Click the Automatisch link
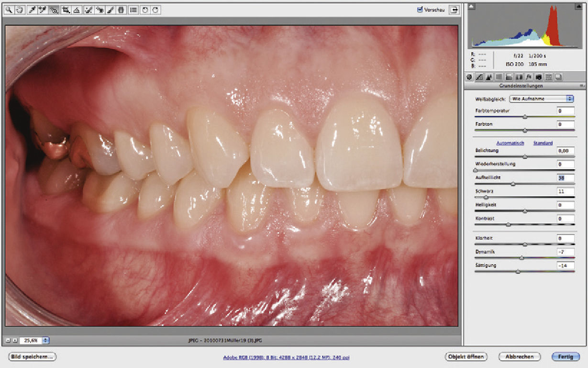This screenshot has height=368, width=588. [x=510, y=143]
